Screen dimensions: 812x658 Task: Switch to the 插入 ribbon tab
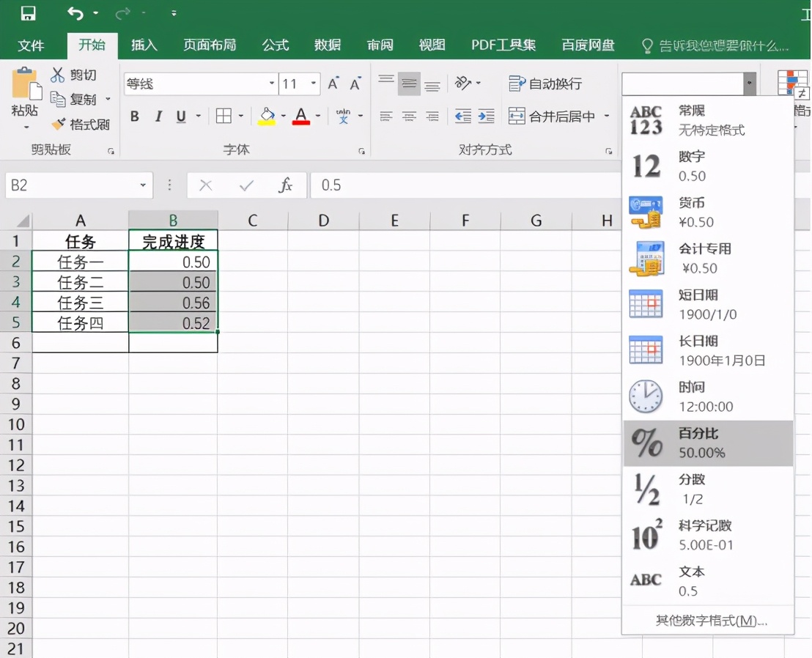click(144, 45)
